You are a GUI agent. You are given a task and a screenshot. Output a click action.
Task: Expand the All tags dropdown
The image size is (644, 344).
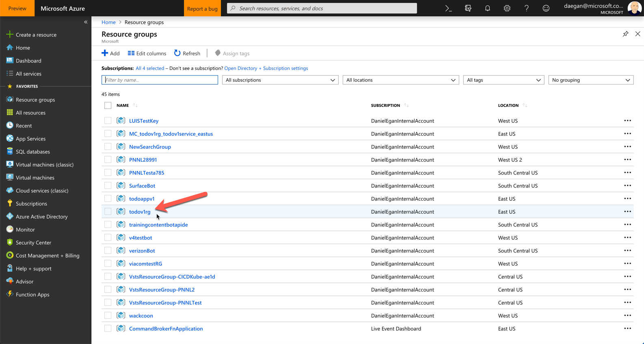(x=504, y=80)
